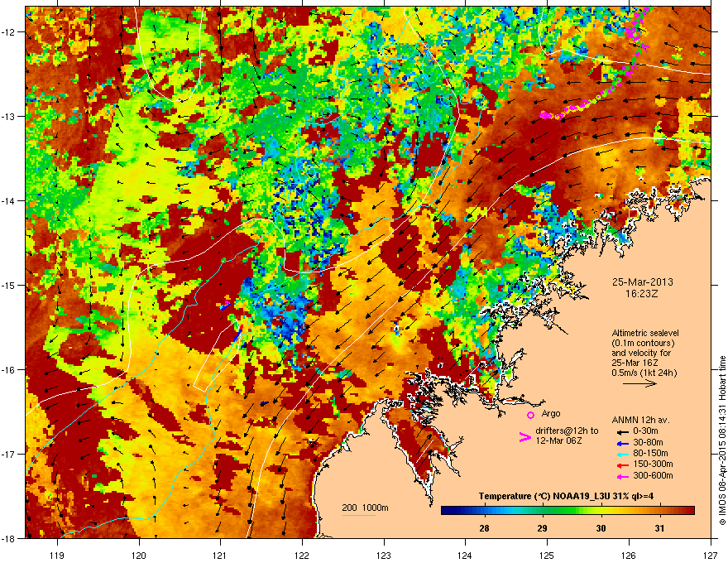This screenshot has width=728, height=563.
Task: Click the '150-300m' depth label
Action: (x=653, y=464)
